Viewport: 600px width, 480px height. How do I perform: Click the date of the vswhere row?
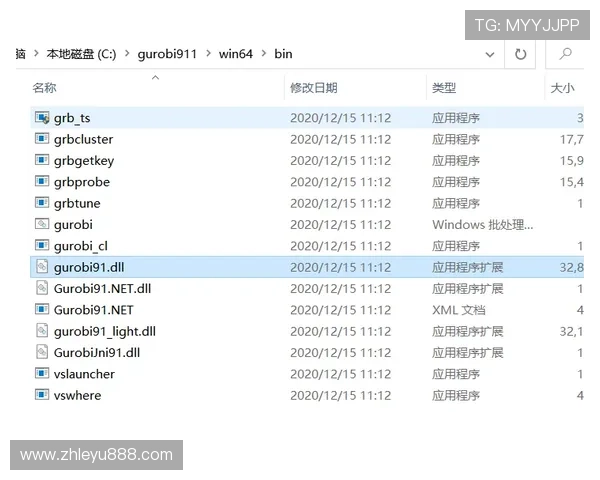click(x=341, y=395)
